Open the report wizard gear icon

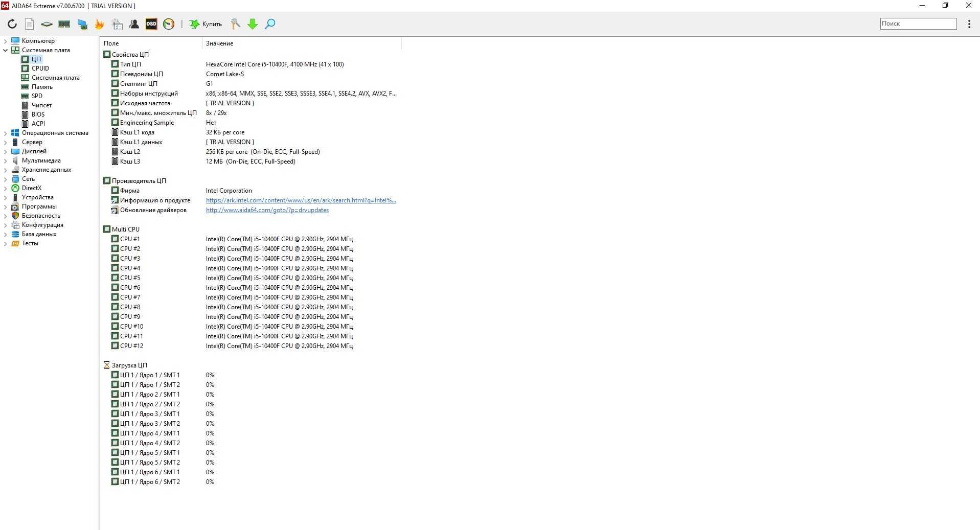pos(117,24)
